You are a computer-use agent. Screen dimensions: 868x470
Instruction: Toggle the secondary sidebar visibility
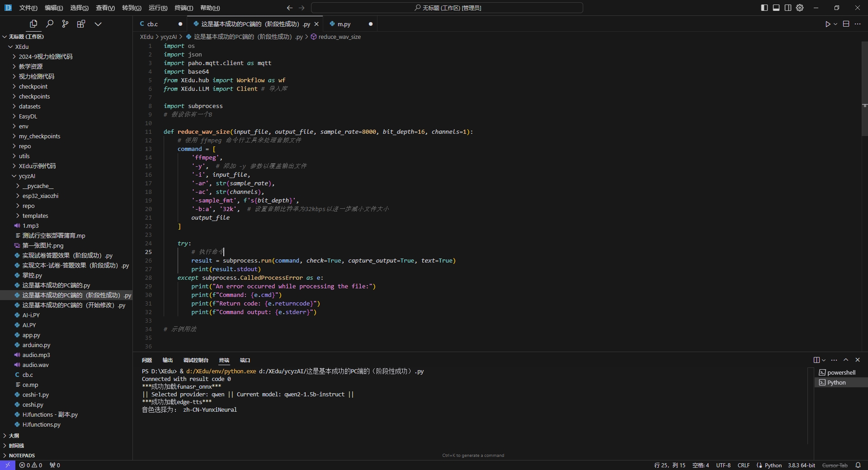[x=788, y=8]
